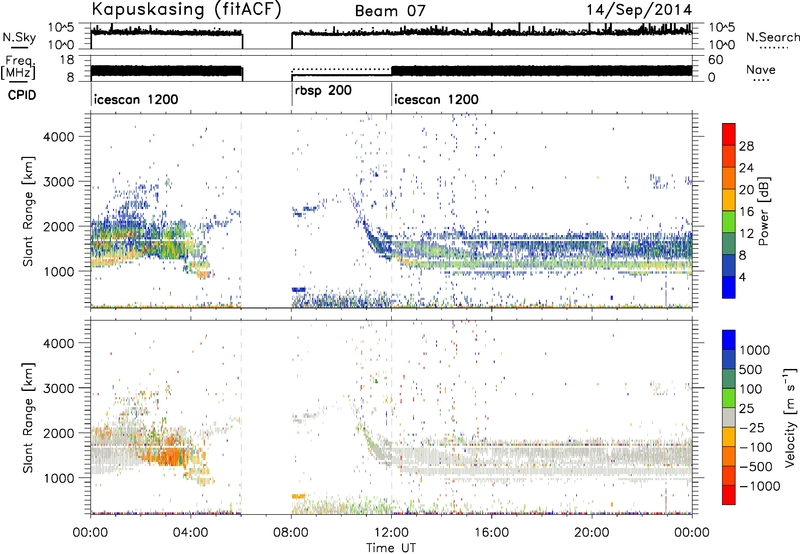Click the 'CPID' row label

click(x=22, y=95)
